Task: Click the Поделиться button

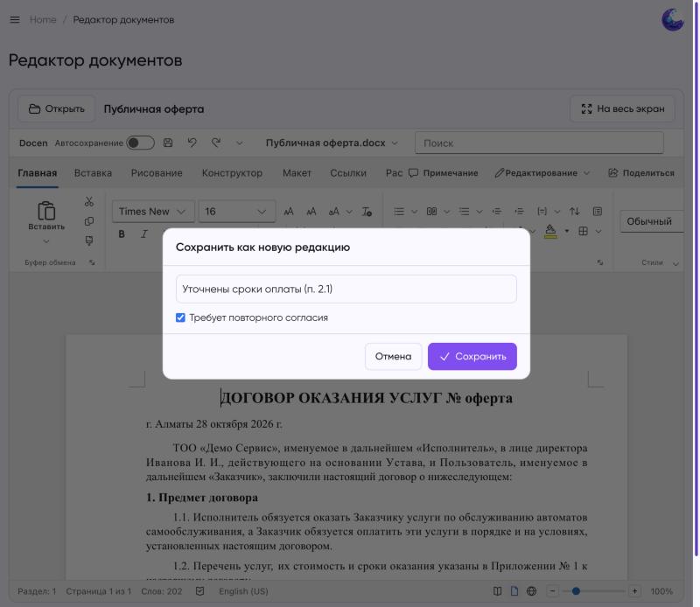Action: click(x=641, y=172)
